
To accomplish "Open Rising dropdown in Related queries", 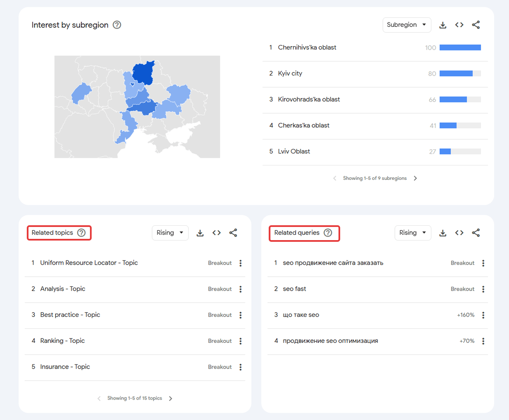I will click(413, 233).
